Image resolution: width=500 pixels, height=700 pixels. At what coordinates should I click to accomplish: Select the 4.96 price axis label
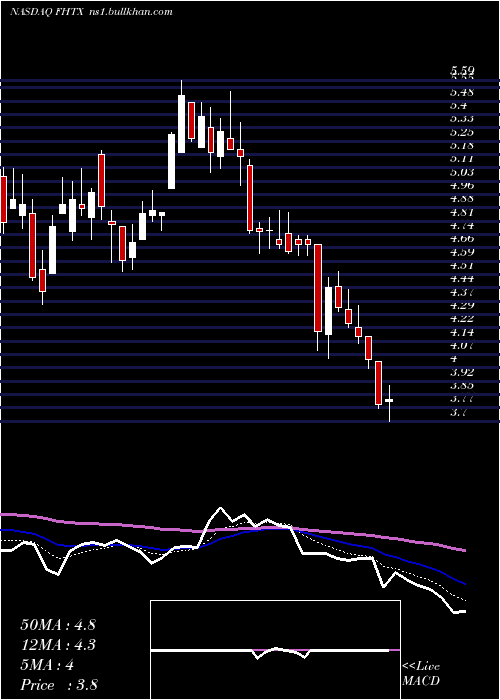[x=462, y=185]
